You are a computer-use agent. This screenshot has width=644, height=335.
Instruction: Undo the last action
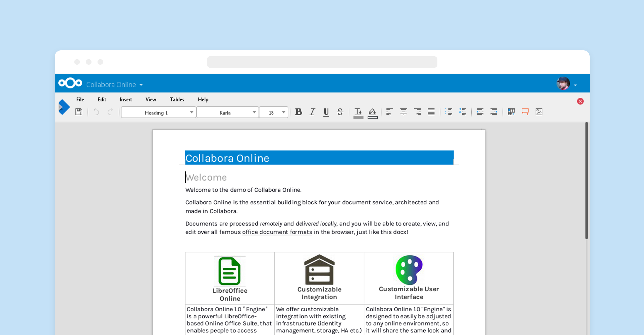tap(97, 112)
